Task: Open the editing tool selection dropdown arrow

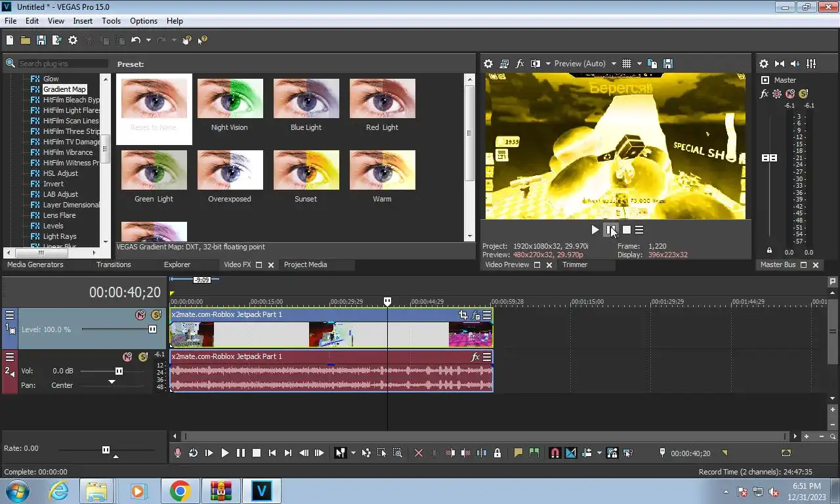Action: coord(353,453)
